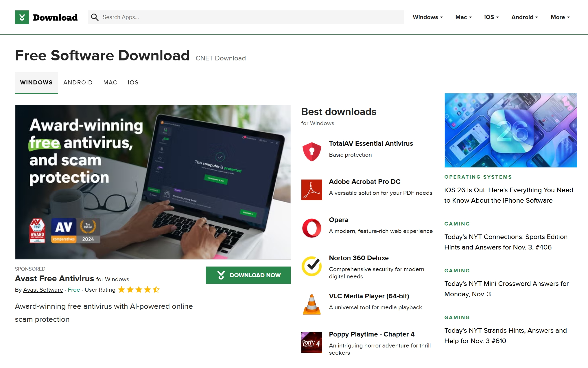Viewport: 588px width, 368px height.
Task: Open the Opera browser icon
Action: tap(311, 228)
